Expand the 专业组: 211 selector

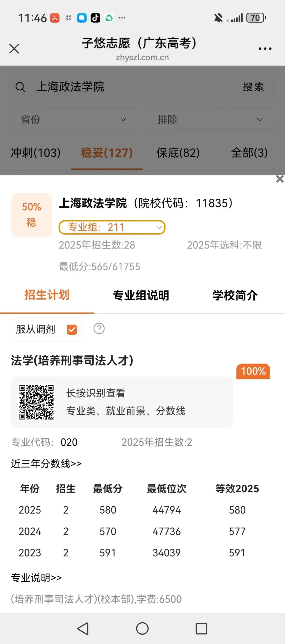[112, 227]
